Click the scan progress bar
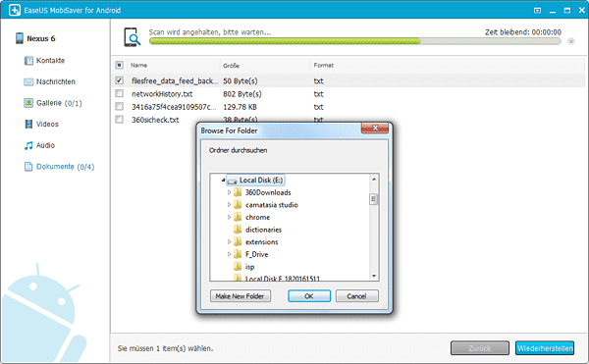 click(355, 41)
